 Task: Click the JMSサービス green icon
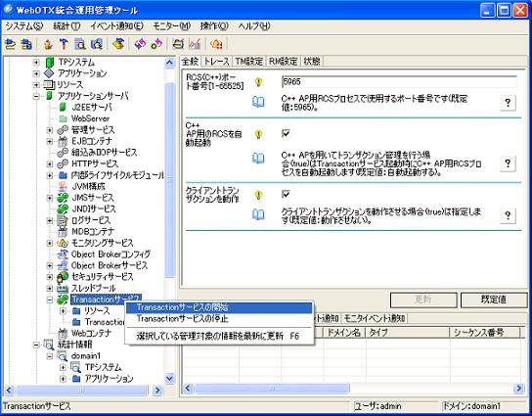pos(63,198)
